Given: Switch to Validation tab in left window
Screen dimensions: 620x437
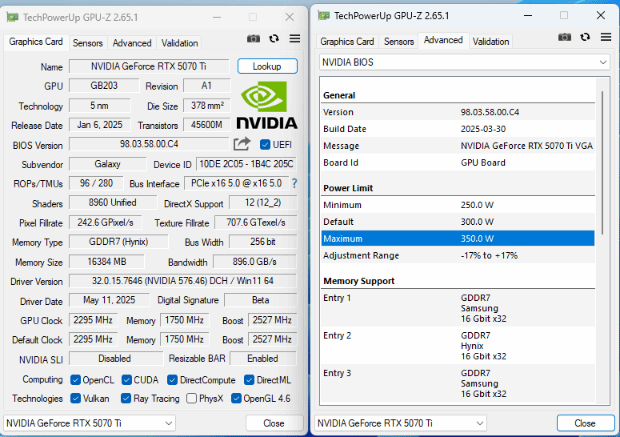Looking at the screenshot, I should tap(180, 43).
